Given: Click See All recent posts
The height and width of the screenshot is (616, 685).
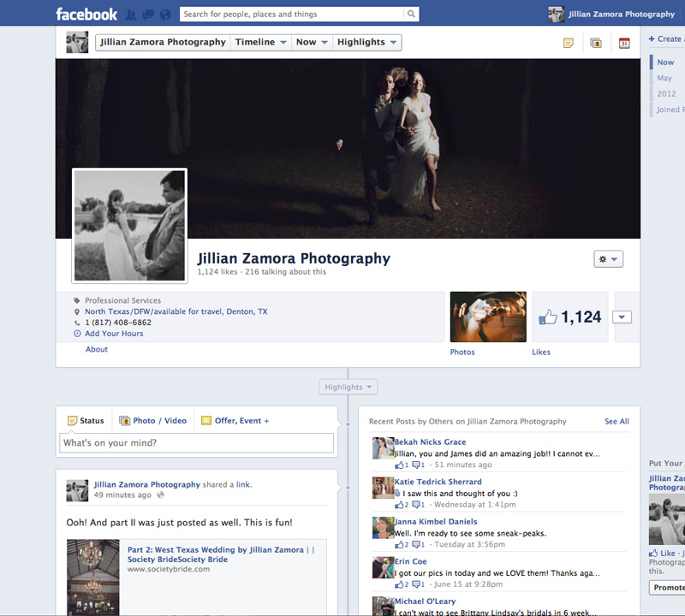Looking at the screenshot, I should click(616, 421).
